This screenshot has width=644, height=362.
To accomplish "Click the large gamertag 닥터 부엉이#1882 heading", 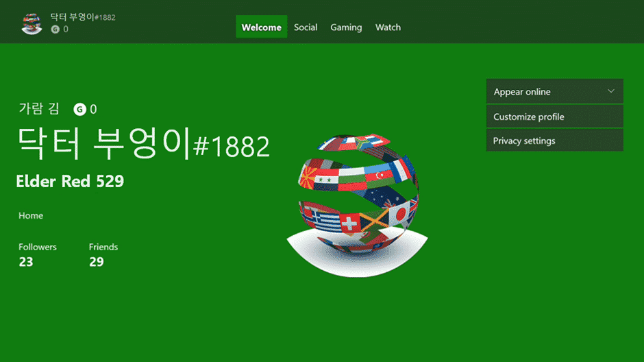I will pos(143,143).
